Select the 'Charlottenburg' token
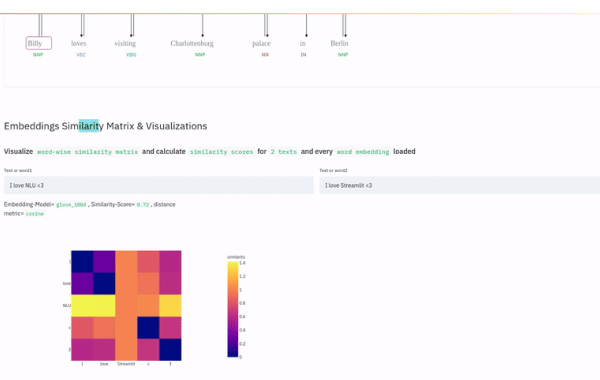The height and width of the screenshot is (380, 600). point(192,43)
